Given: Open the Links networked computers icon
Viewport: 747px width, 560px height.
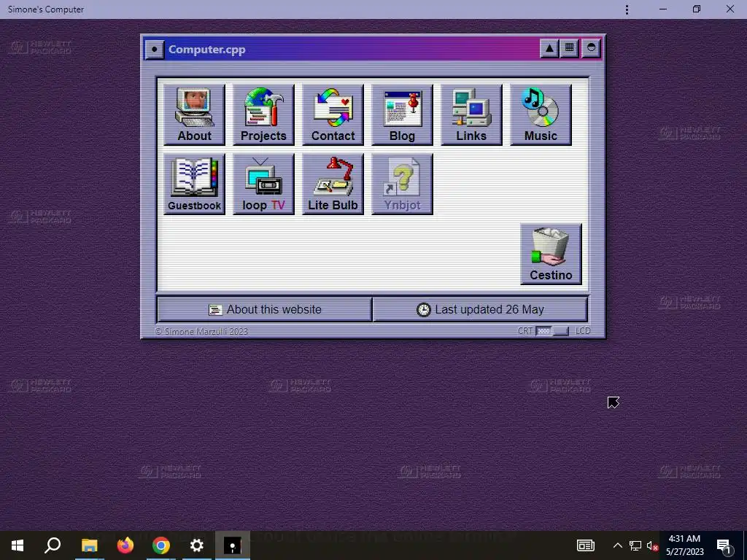Looking at the screenshot, I should click(x=472, y=114).
